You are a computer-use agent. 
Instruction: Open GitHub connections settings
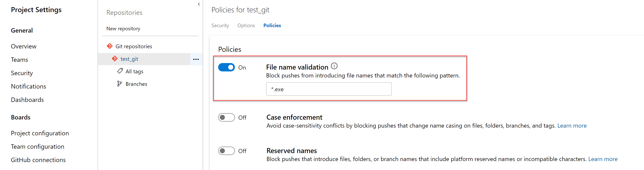[x=38, y=160]
